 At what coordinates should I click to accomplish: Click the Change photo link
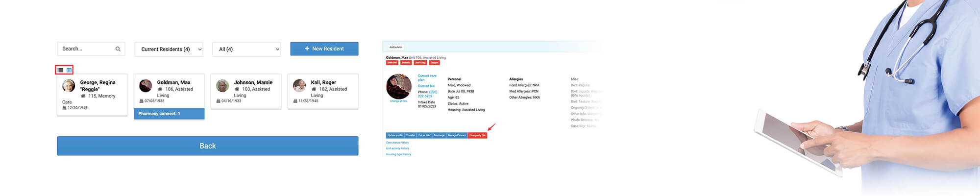(x=398, y=101)
